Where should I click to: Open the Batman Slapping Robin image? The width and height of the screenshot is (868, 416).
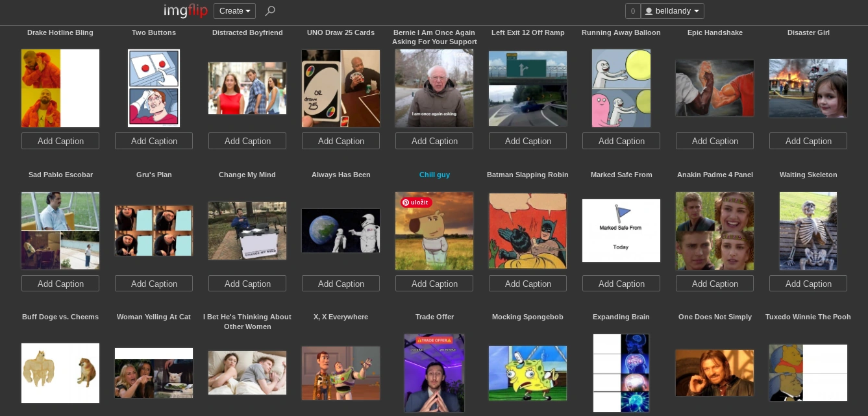[x=528, y=230]
